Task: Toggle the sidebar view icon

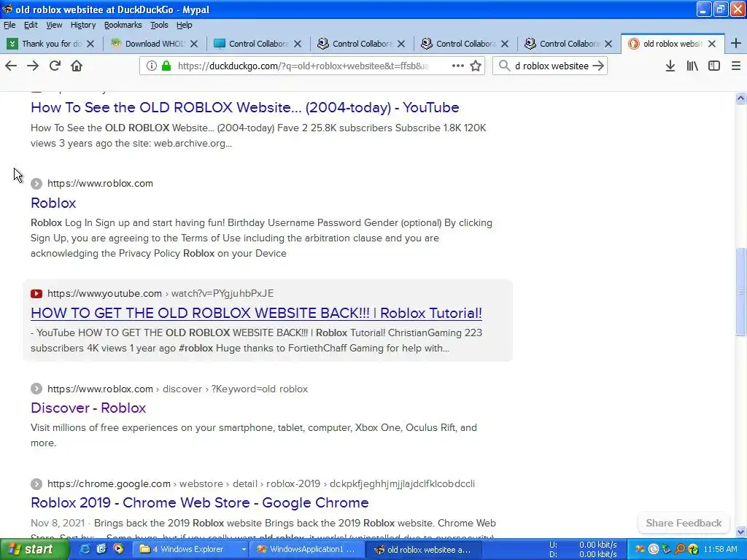Action: pyautogui.click(x=713, y=66)
